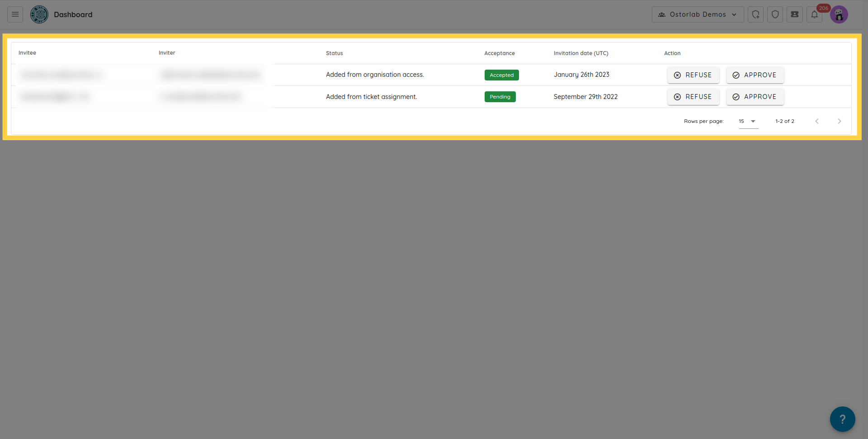Open the help question mark bubble
The width and height of the screenshot is (868, 439).
click(x=842, y=419)
